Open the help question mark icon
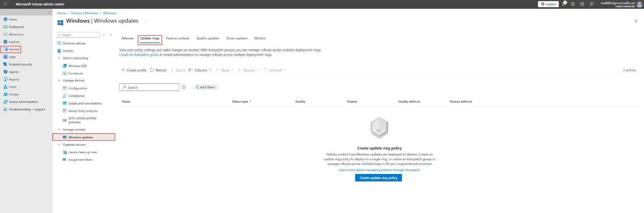Viewport: 644px width, 213px height. (582, 4)
